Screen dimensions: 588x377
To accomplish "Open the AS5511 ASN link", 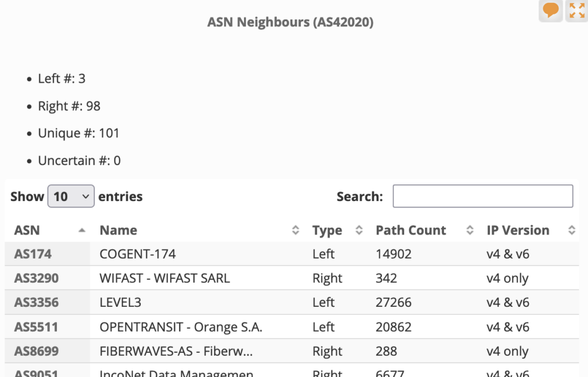I will (x=36, y=327).
